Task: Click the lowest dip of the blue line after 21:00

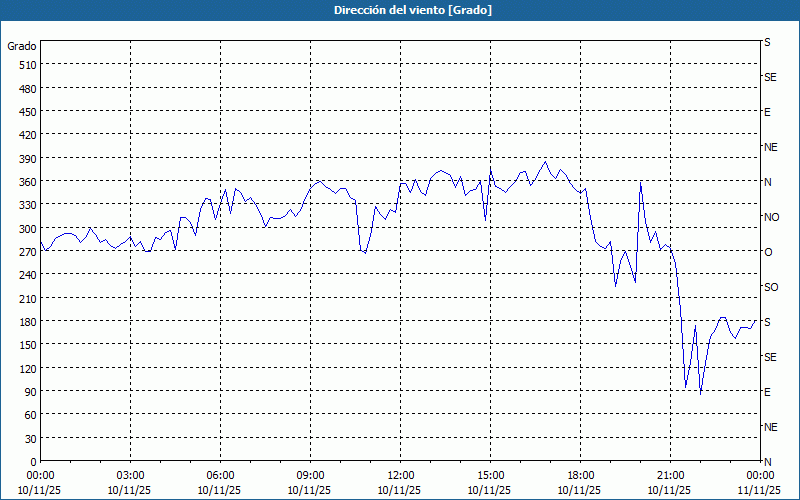Action: 701,393
